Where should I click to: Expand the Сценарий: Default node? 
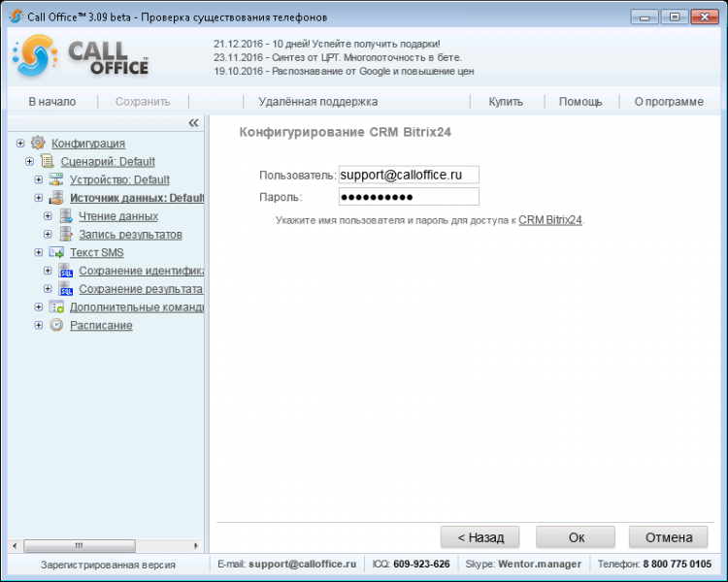(30, 162)
